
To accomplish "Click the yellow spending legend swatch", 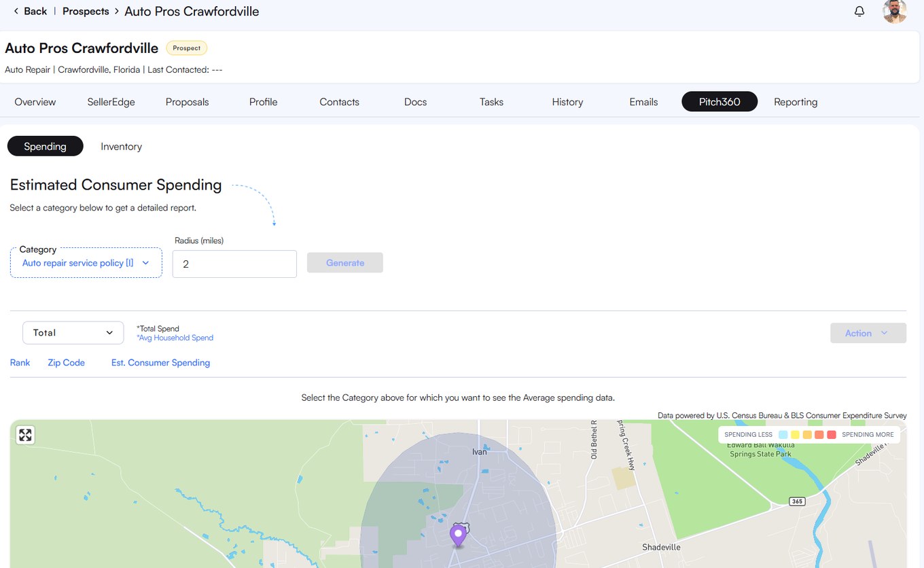I will (796, 434).
